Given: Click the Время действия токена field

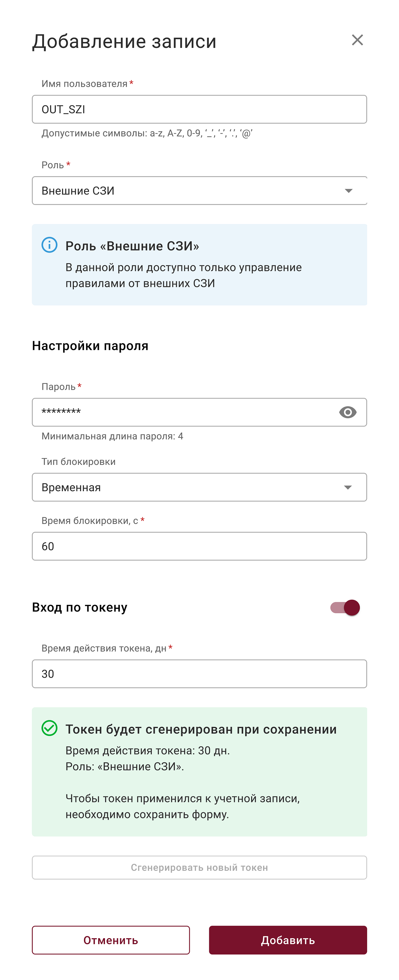Looking at the screenshot, I should click(x=199, y=674).
